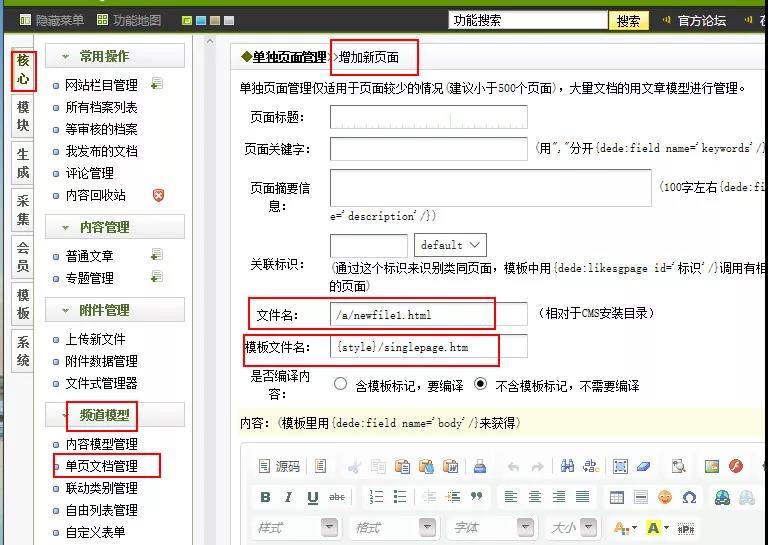768x545 pixels.
Task: Click paste as plain text icon
Action: [x=426, y=466]
